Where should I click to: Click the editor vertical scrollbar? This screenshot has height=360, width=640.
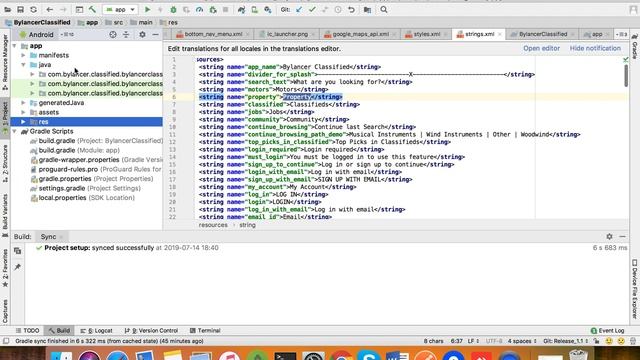click(626, 76)
